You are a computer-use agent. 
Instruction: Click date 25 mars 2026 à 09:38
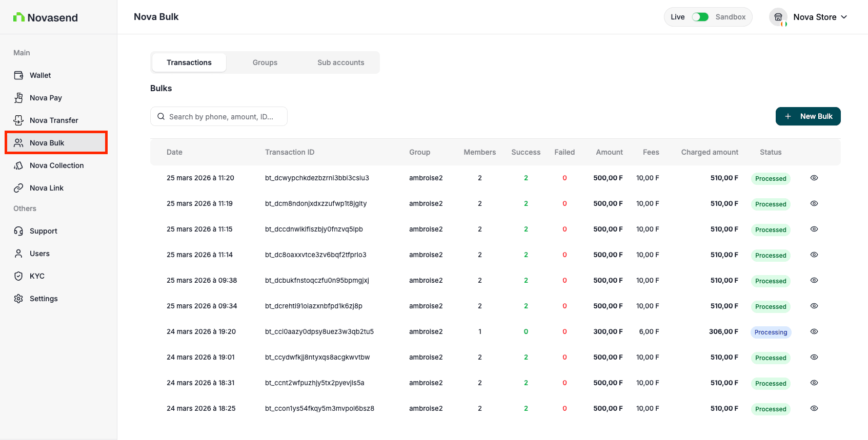(201, 280)
